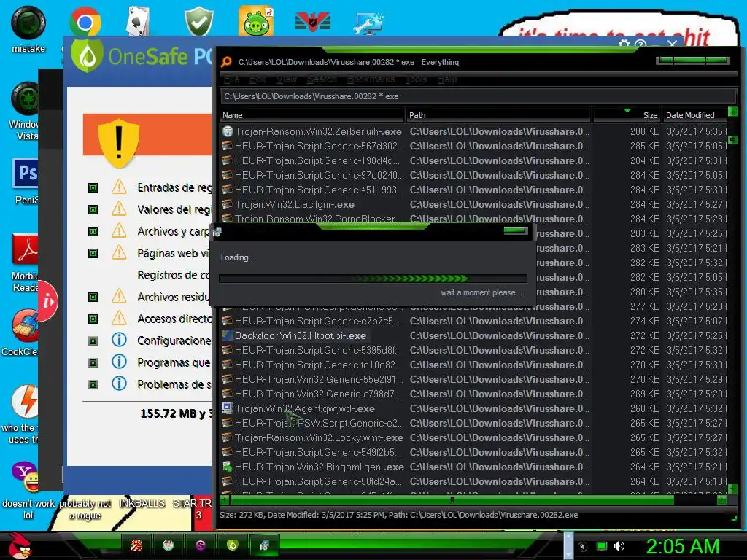Viewport: 747px width, 560px height.
Task: Open the green shield checkmark desktop icon
Action: click(198, 21)
